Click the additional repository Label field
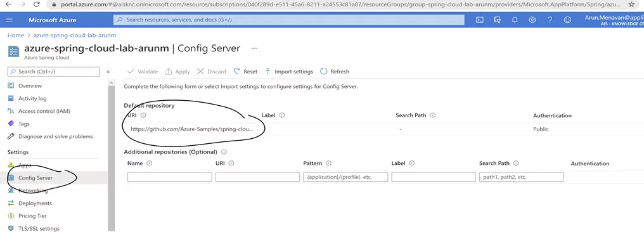Screen dimensions: 644x232 click(434, 177)
